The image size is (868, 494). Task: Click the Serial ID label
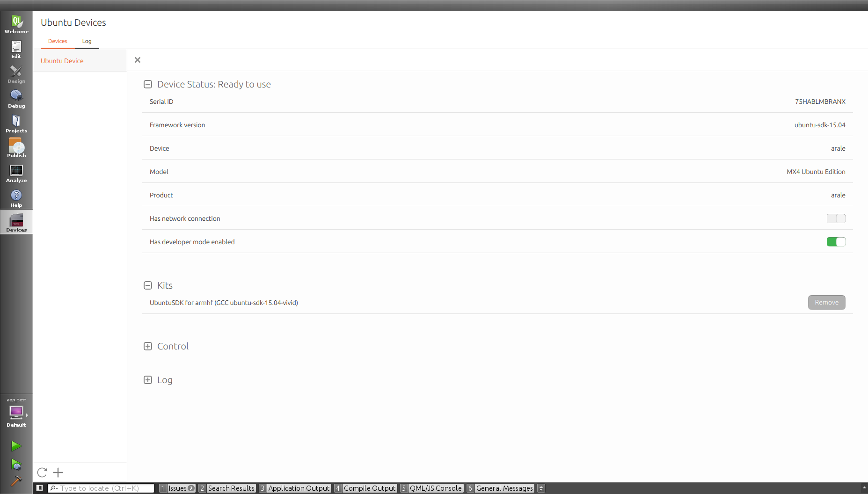coord(161,102)
